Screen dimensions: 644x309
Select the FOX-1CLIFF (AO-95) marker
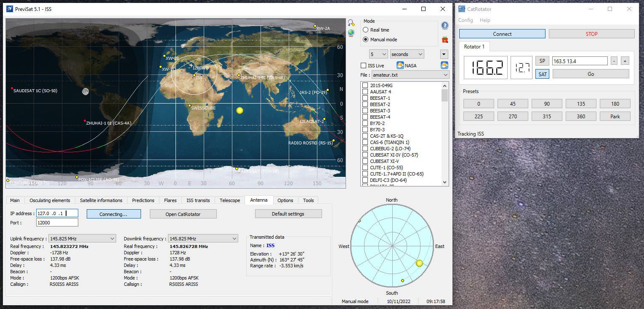click(x=77, y=177)
